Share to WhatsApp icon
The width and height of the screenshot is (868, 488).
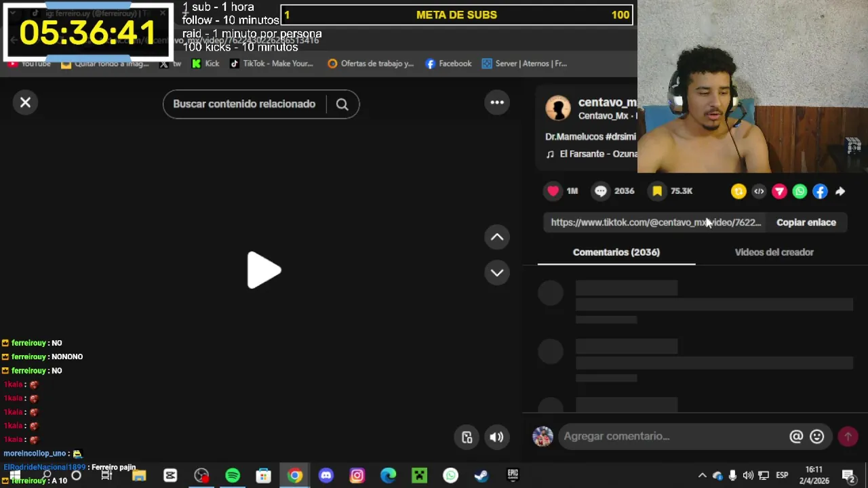(800, 192)
